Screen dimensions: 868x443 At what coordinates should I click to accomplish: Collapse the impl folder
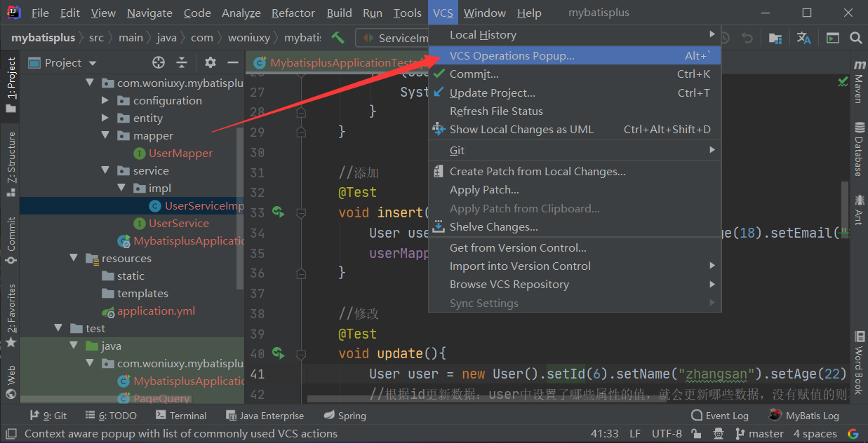click(x=121, y=188)
